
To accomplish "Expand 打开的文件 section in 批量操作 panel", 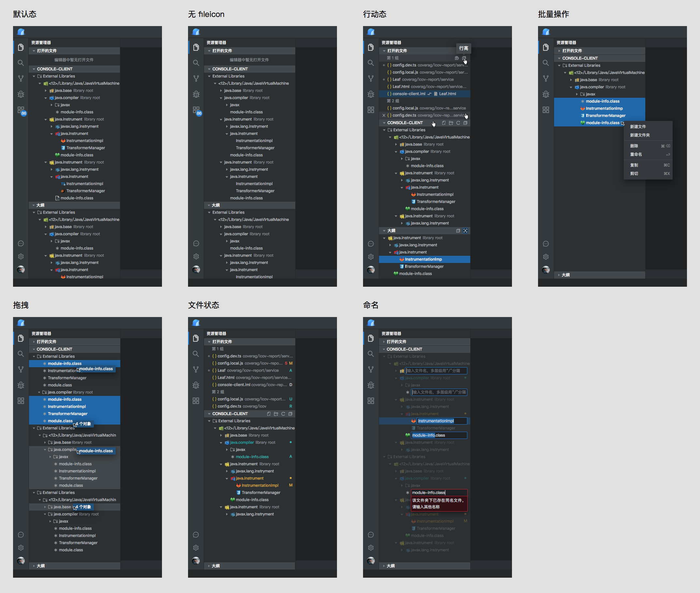I will 572,51.
